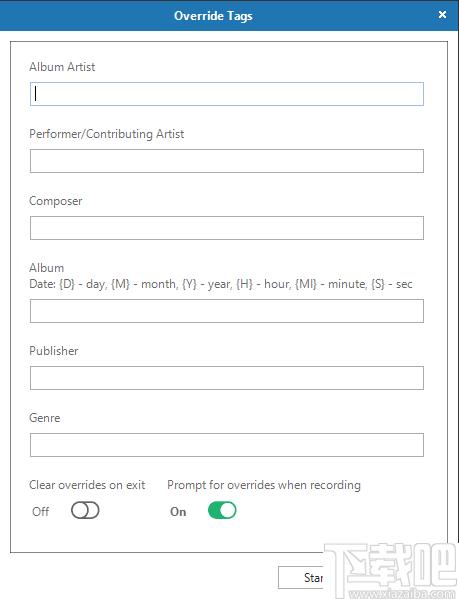Click the Composer label text
The width and height of the screenshot is (459, 599).
[56, 201]
